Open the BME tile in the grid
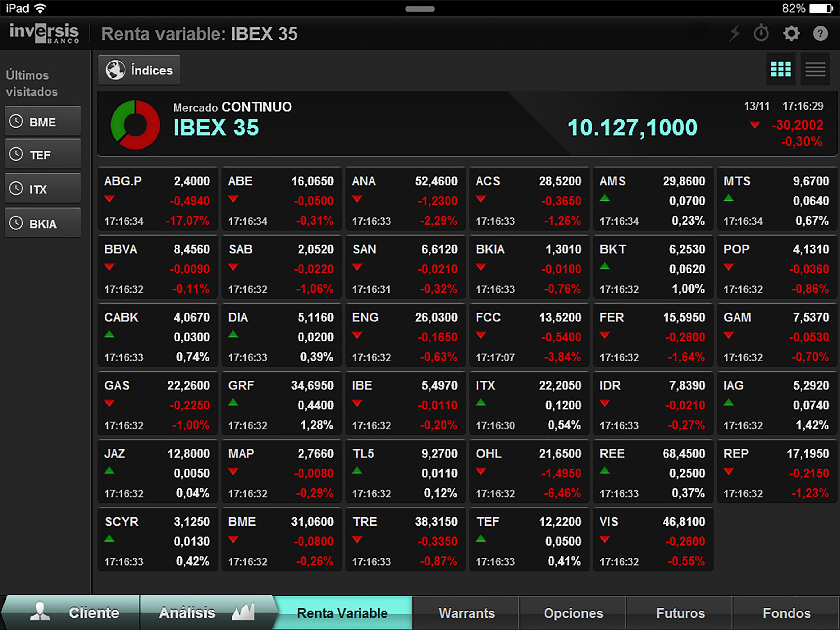This screenshot has height=630, width=840. pyautogui.click(x=281, y=539)
